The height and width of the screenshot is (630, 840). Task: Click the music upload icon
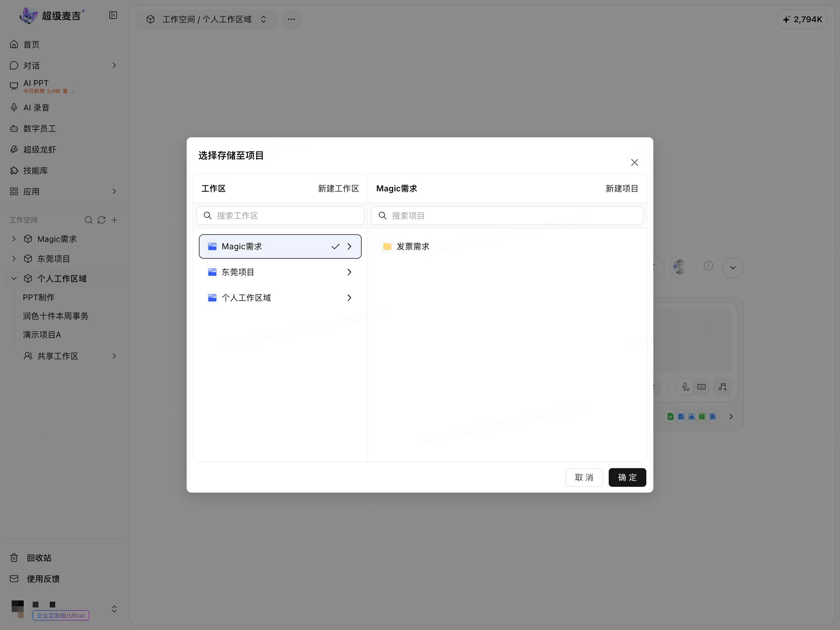pyautogui.click(x=723, y=387)
